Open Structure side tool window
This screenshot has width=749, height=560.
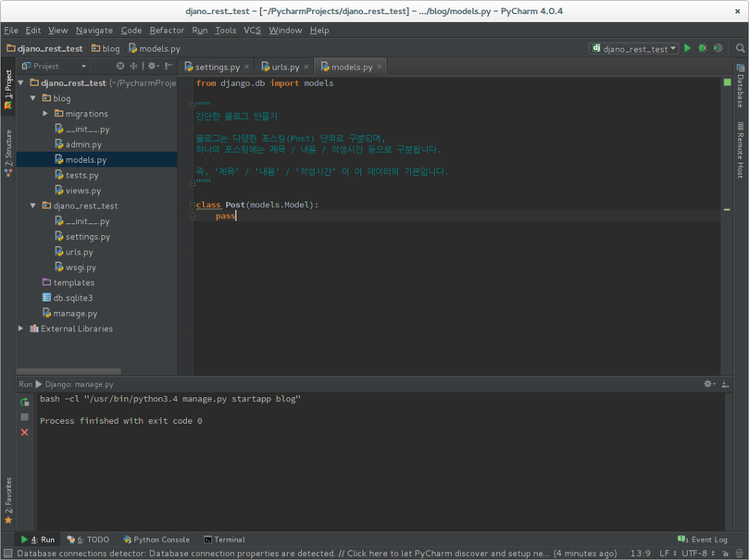[8, 154]
